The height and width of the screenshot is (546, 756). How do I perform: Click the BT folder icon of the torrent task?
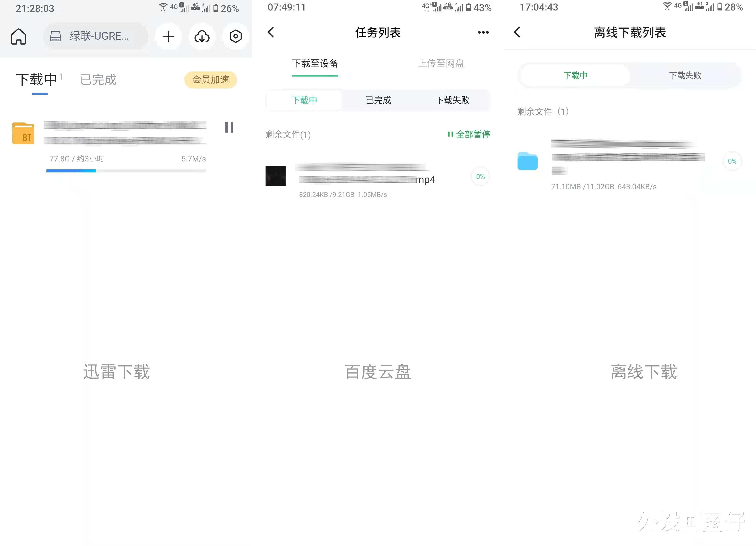[23, 133]
